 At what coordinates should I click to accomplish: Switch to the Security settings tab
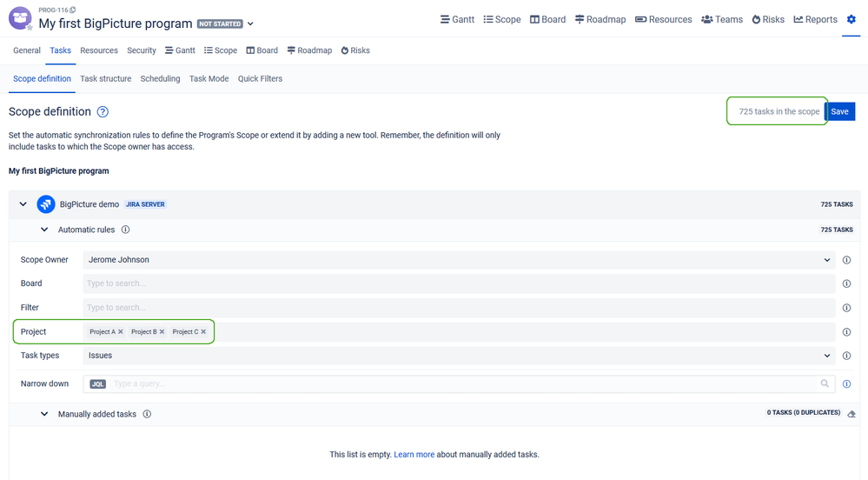point(141,50)
